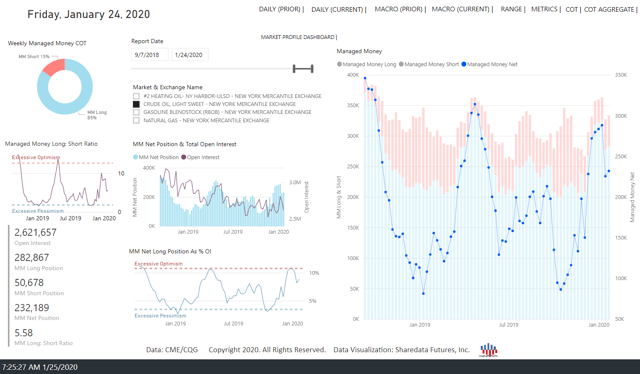
Task: Open the COT page link
Action: (571, 9)
